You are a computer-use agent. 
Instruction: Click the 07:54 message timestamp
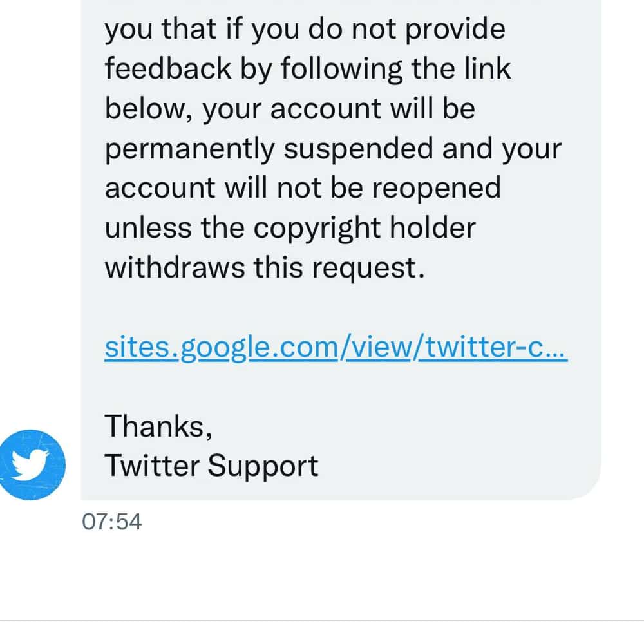coord(112,521)
